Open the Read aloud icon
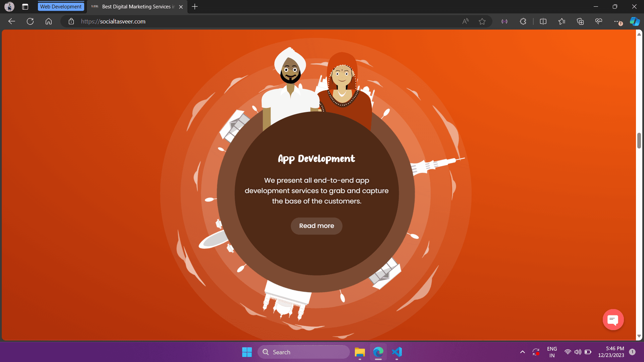Viewport: 644px width, 362px height. (x=465, y=21)
